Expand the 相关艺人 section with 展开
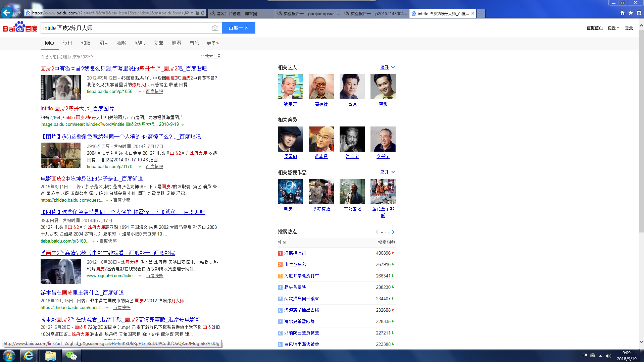Screen dimensions: 644x362 pos(388,67)
